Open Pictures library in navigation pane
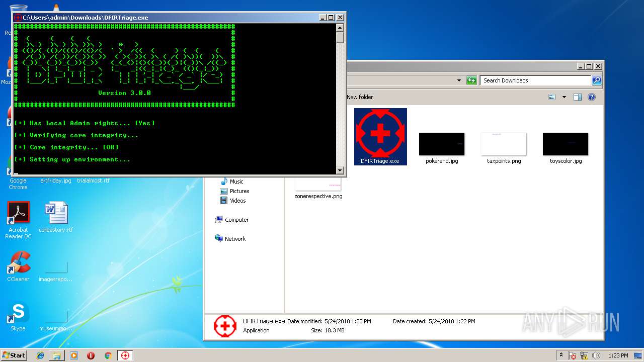 pyautogui.click(x=234, y=191)
